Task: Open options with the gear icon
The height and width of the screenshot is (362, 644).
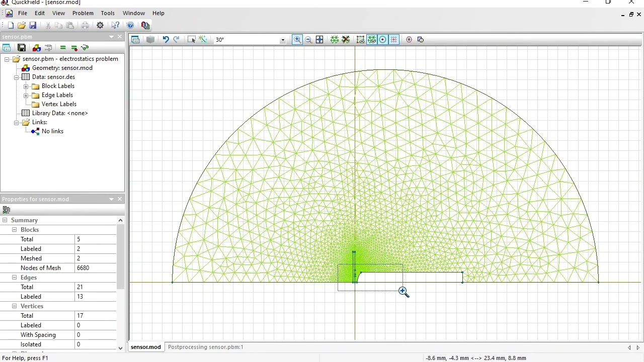Action: tap(100, 25)
